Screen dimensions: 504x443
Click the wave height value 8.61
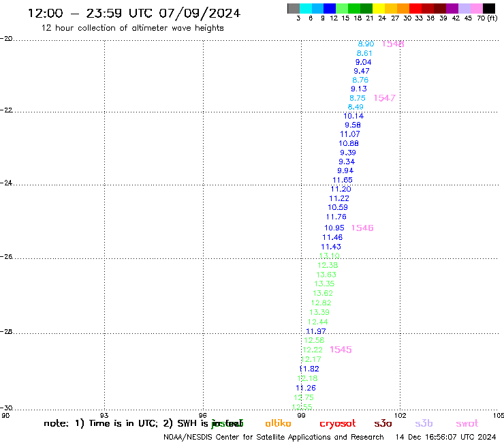(364, 53)
